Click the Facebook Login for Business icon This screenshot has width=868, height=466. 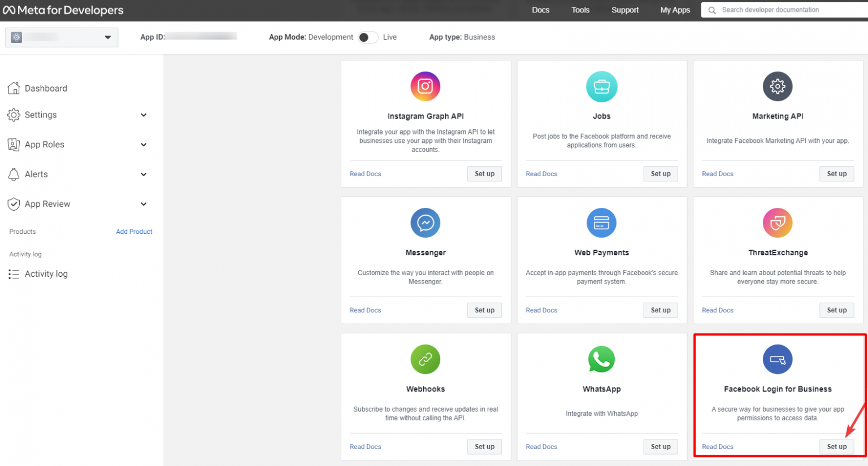click(778, 359)
